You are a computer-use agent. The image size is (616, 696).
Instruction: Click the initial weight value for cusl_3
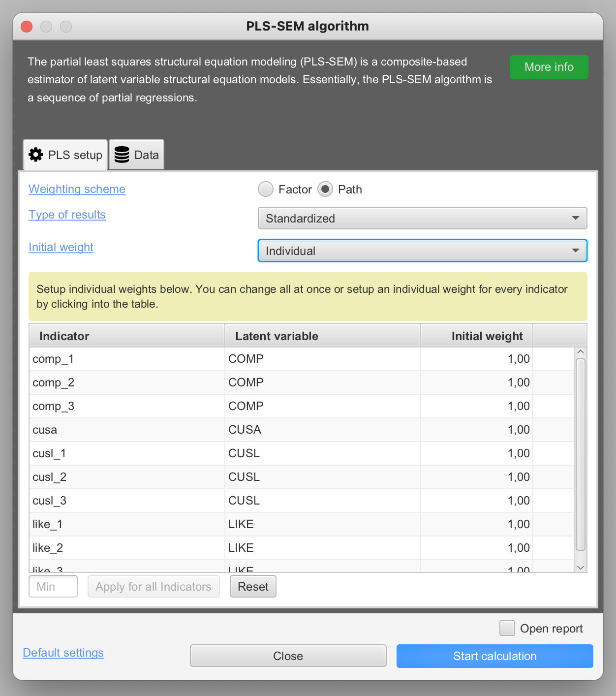point(477,501)
